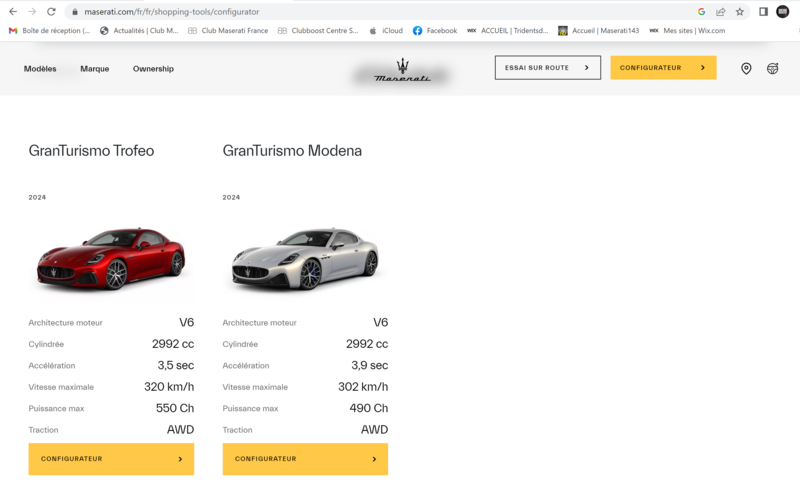Go back with the browser back arrow
This screenshot has height=483, width=800.
[13, 11]
